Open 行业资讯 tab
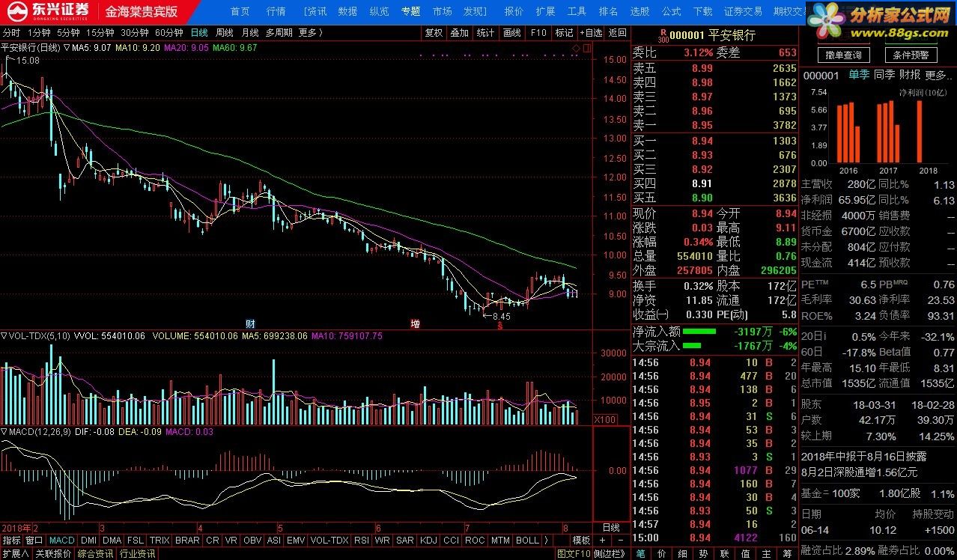The width and height of the screenshot is (957, 560). [x=138, y=554]
